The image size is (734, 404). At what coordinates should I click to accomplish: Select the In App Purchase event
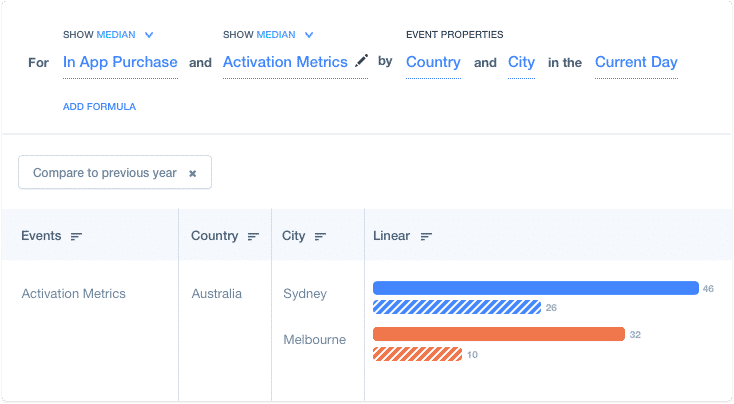120,62
